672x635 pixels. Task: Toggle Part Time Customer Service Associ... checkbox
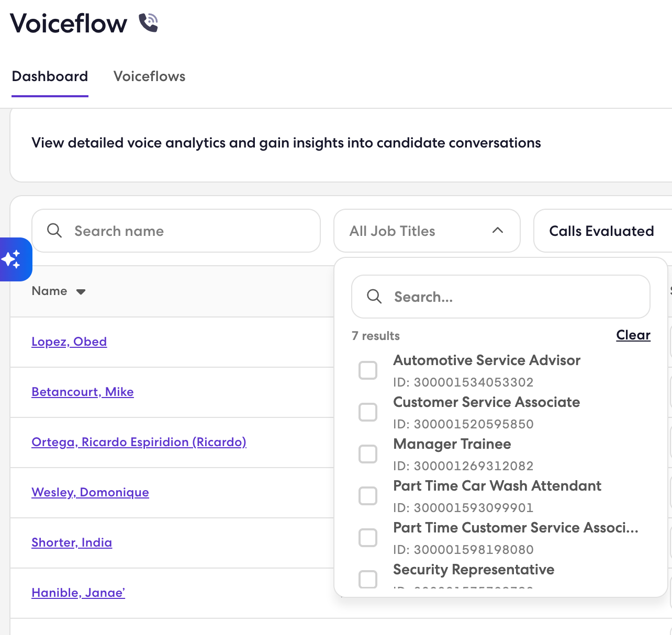pos(368,538)
